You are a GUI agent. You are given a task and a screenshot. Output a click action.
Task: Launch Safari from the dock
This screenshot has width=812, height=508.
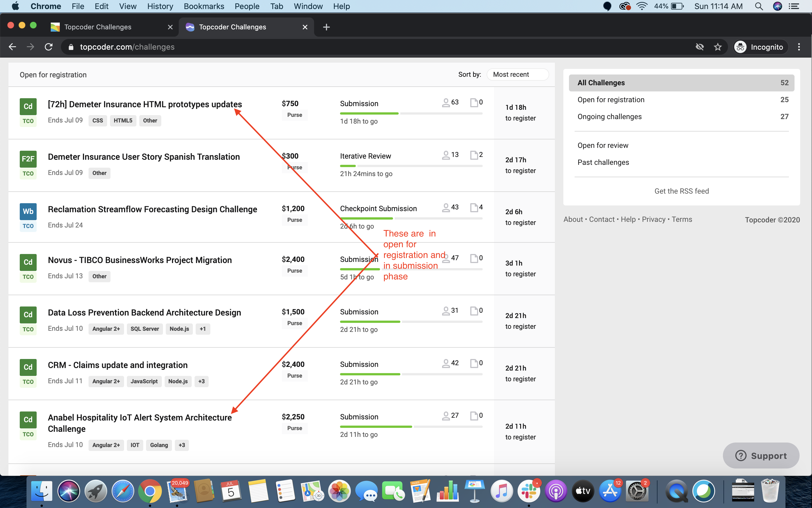(x=122, y=491)
